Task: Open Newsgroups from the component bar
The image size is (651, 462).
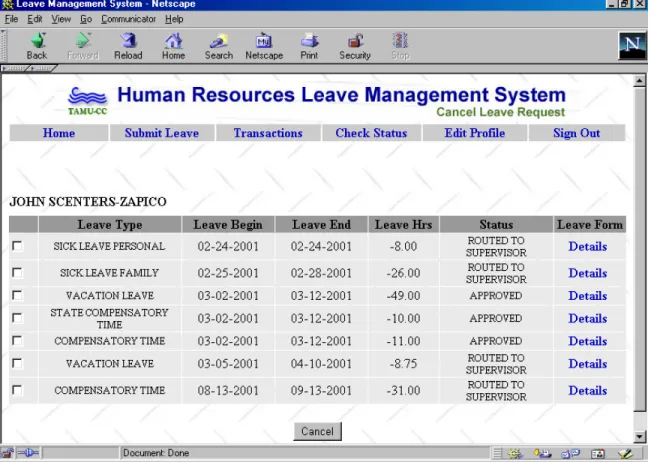Action: pos(570,453)
